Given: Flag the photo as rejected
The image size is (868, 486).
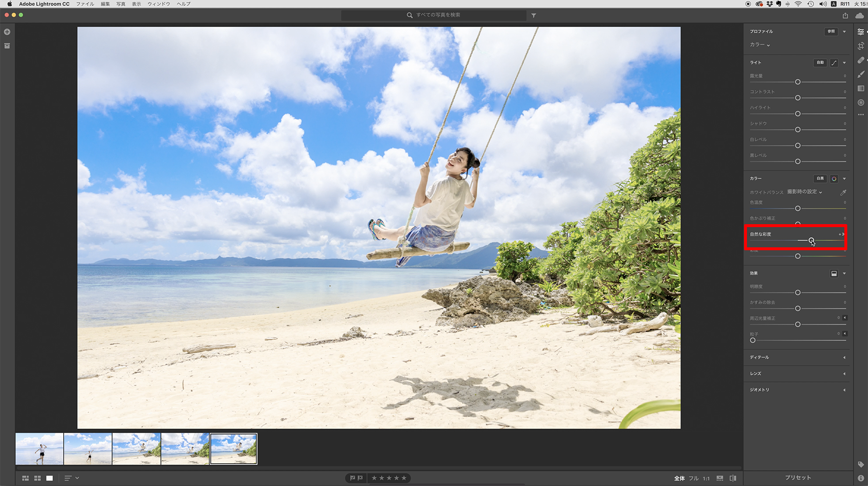Looking at the screenshot, I should click(360, 478).
